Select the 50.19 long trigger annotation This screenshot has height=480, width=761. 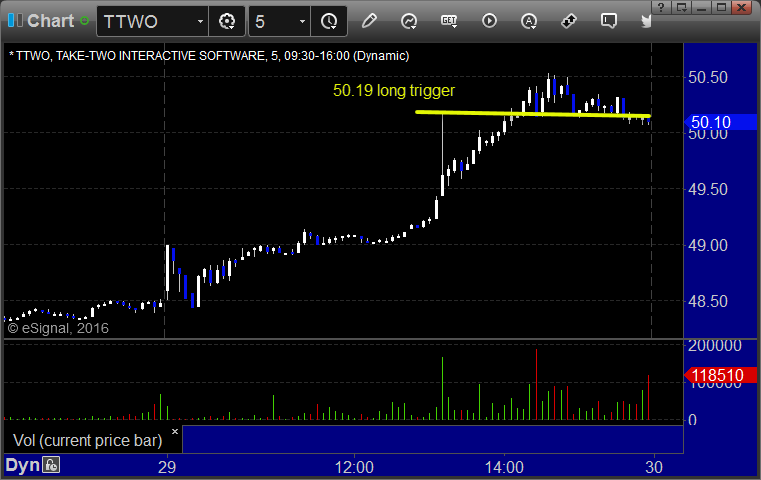coord(394,90)
